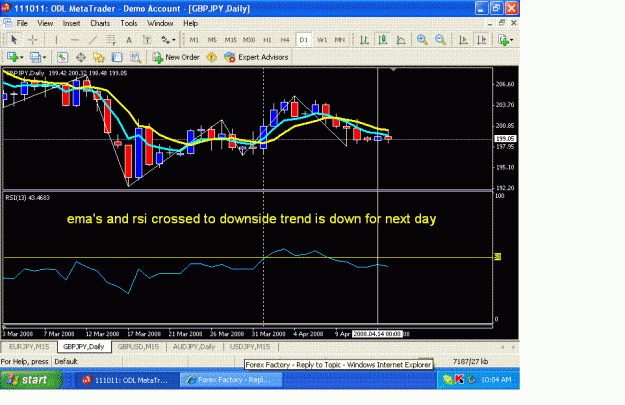Select the text 'A' tool
Viewport: 625px width, 405px height.
coord(129,39)
